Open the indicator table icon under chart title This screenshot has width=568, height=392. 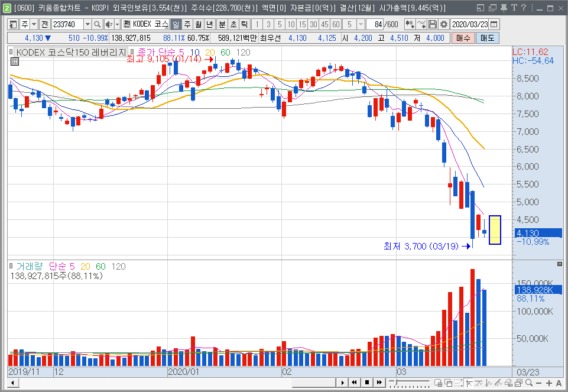click(15, 61)
